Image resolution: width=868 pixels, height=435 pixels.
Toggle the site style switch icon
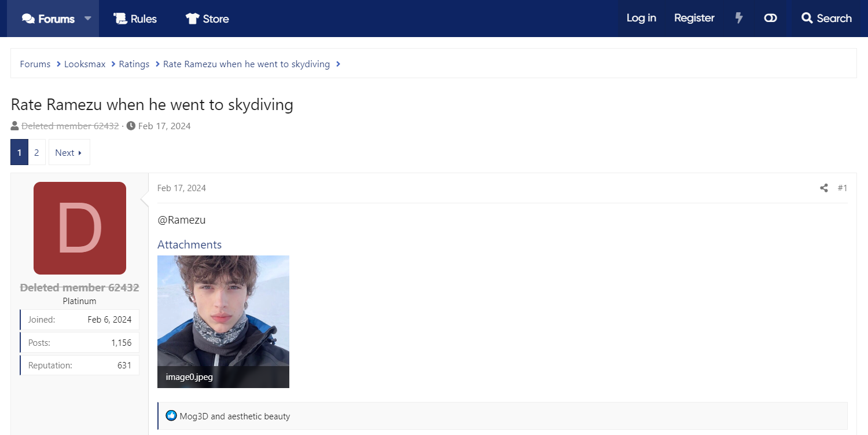tap(770, 19)
